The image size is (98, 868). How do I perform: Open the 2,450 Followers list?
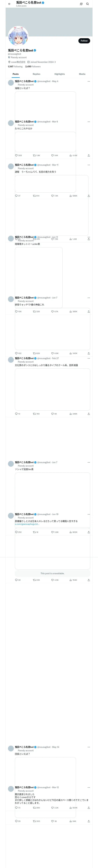point(33,67)
